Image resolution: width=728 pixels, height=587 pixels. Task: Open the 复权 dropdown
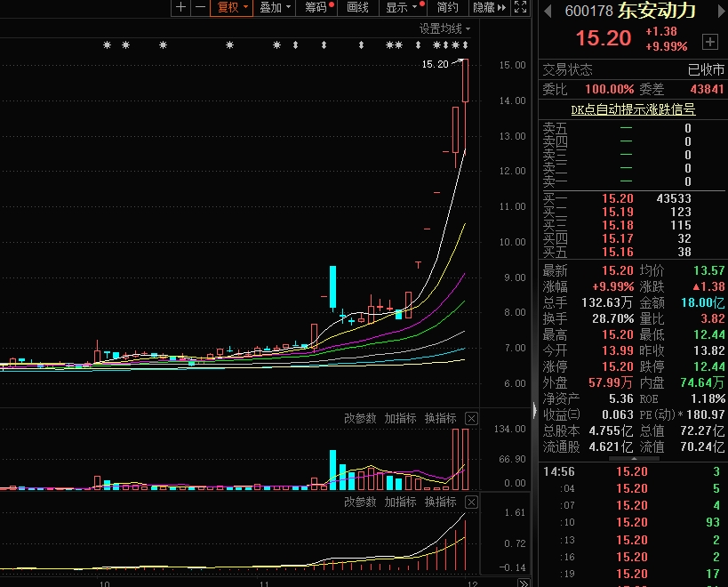(232, 7)
